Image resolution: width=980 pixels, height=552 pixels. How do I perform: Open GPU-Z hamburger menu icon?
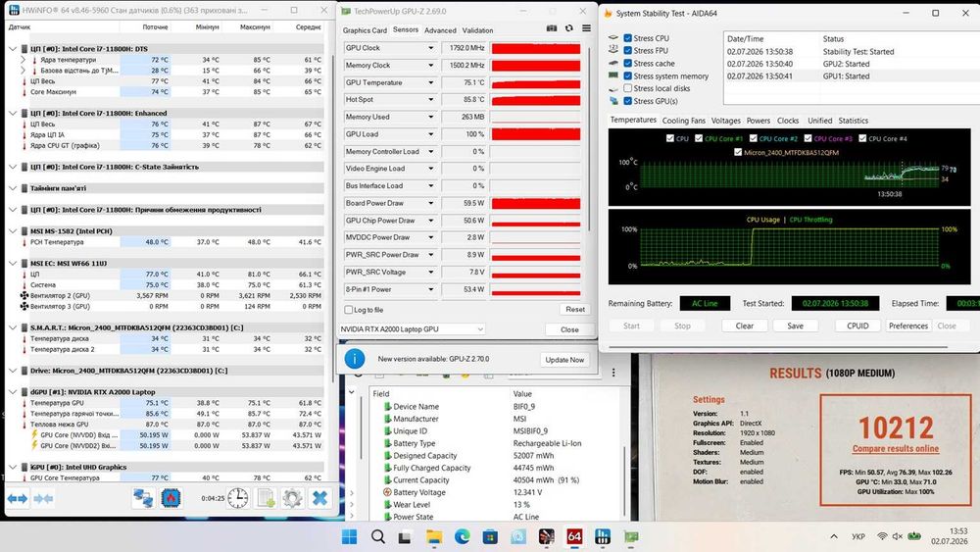tap(586, 28)
